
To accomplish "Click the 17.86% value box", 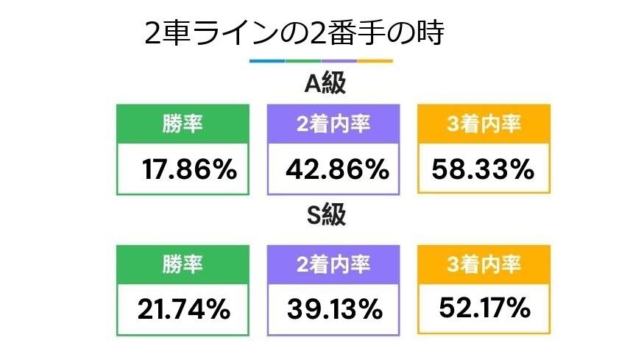I will 183,169.
